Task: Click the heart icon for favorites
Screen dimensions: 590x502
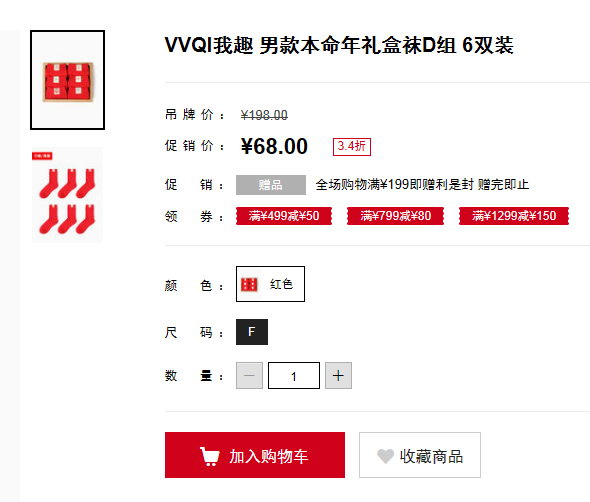Action: pos(385,456)
